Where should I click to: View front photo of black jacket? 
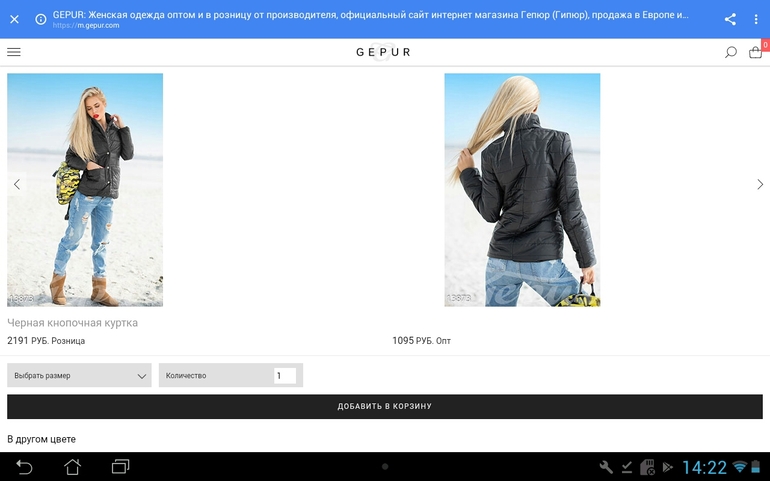tap(85, 189)
